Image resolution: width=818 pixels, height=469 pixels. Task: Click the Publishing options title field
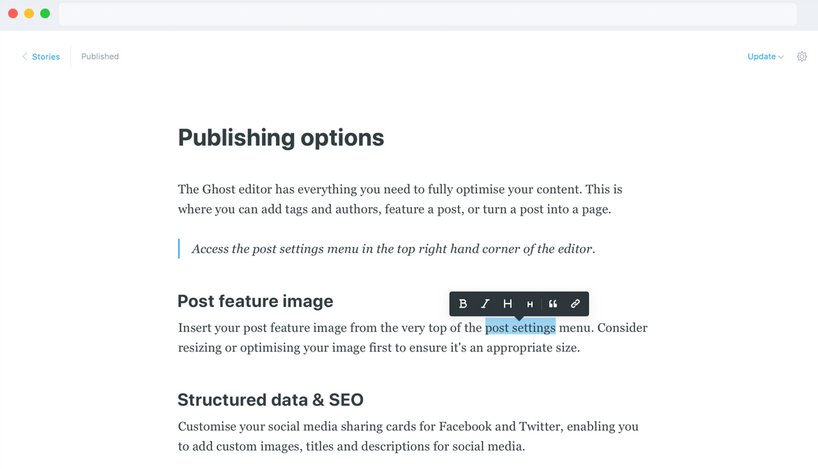click(281, 138)
